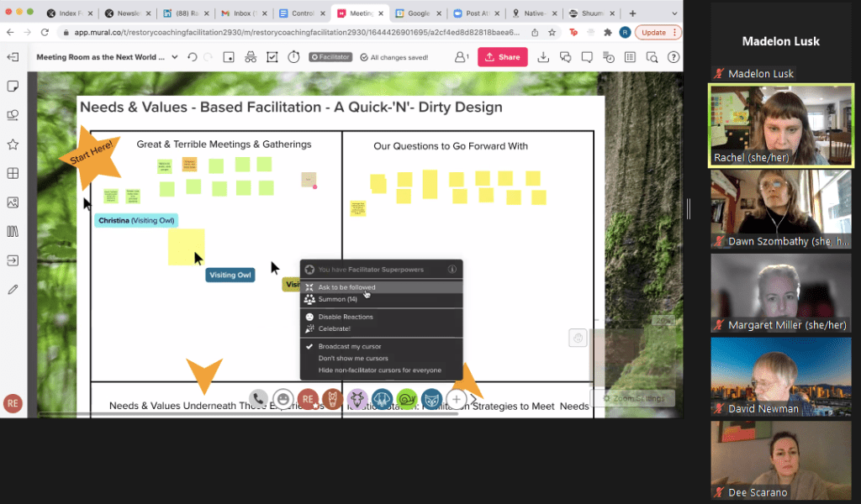The width and height of the screenshot is (861, 504).
Task: Enable Don't show me cursors option
Action: pos(353,359)
